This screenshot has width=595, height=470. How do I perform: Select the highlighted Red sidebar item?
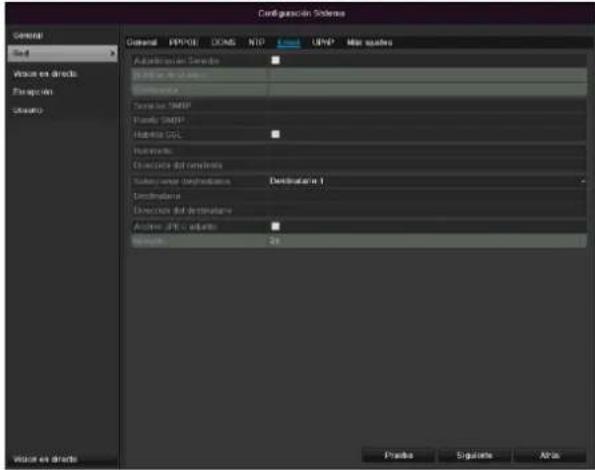pyautogui.click(x=62, y=53)
